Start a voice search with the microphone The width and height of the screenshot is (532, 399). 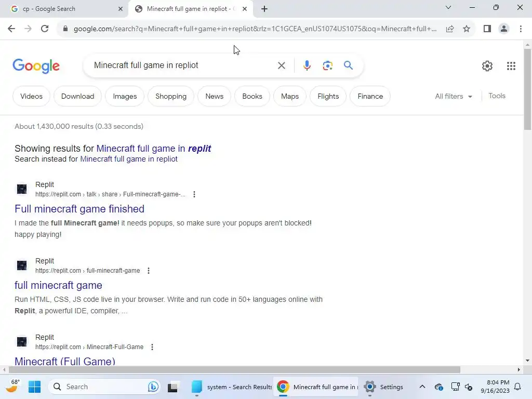tap(307, 65)
